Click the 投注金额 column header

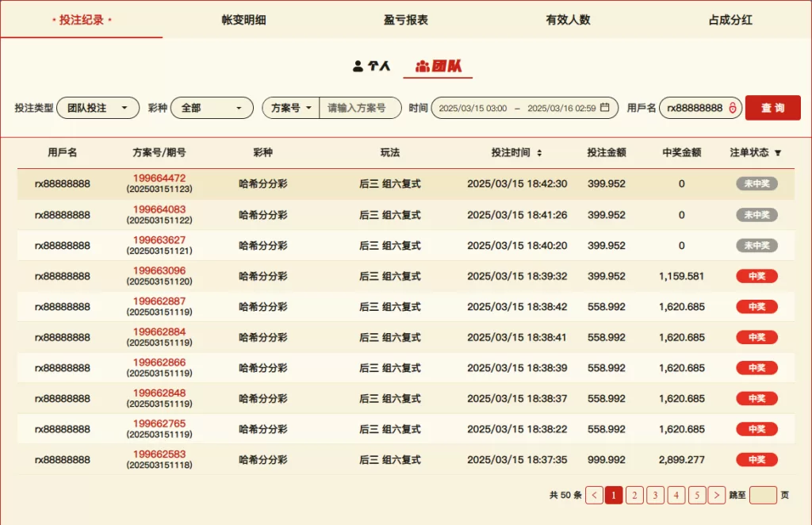[607, 152]
